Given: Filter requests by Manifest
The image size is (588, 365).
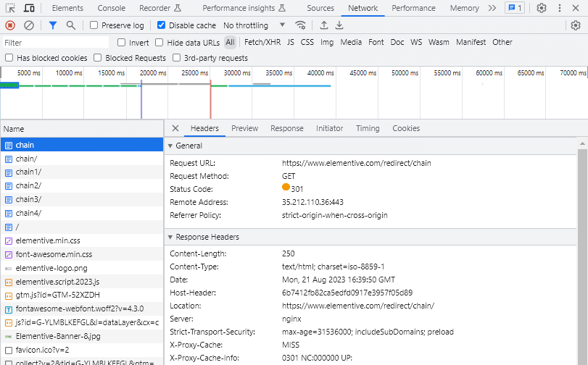Looking at the screenshot, I should tap(471, 42).
